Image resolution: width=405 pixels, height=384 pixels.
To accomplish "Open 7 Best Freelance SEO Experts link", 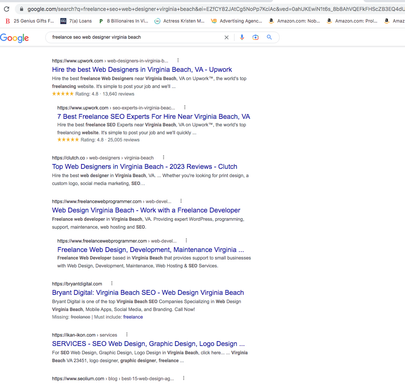I will click(154, 117).
